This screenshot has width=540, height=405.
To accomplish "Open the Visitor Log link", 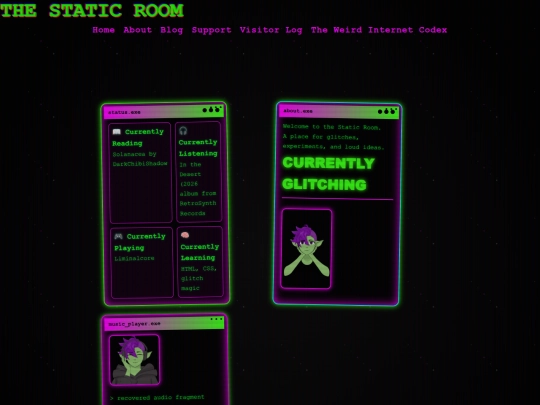I will (x=271, y=30).
